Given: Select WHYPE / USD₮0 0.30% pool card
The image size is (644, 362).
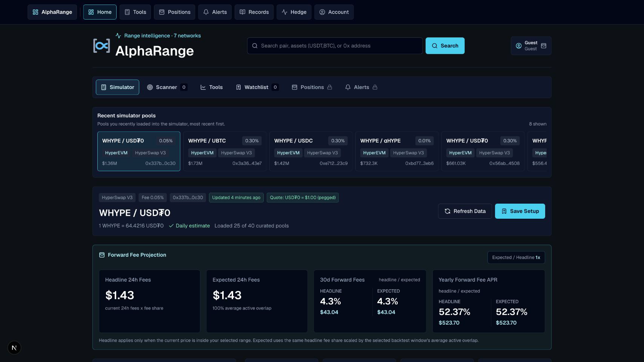Looking at the screenshot, I should point(483,151).
